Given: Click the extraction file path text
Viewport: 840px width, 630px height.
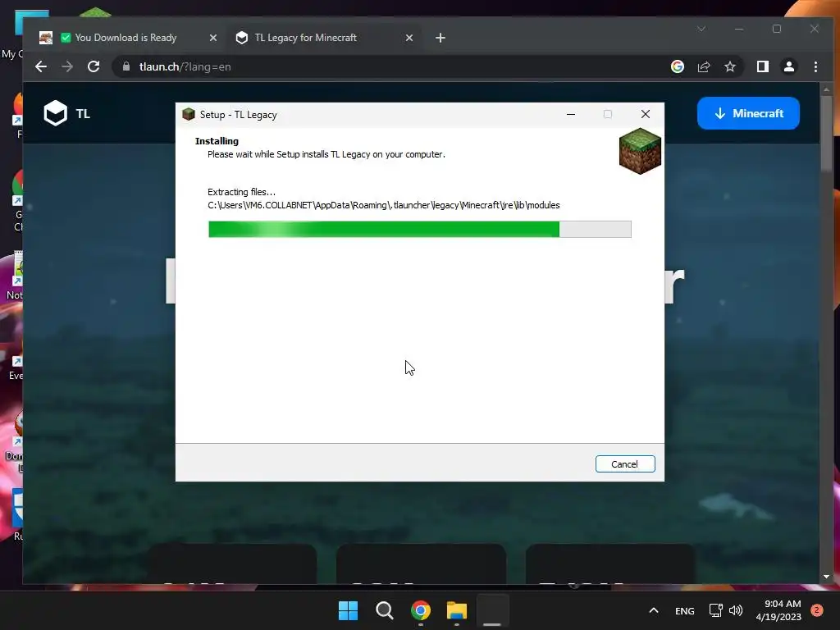Looking at the screenshot, I should point(384,205).
